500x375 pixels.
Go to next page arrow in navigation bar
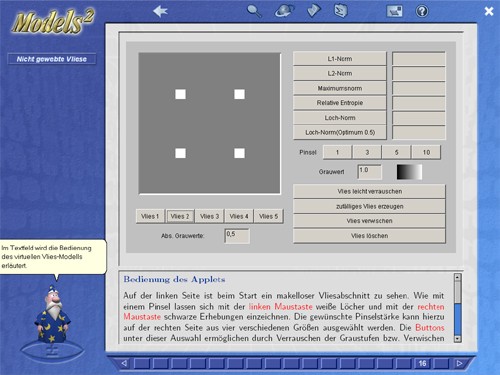pyautogui.click(x=459, y=363)
